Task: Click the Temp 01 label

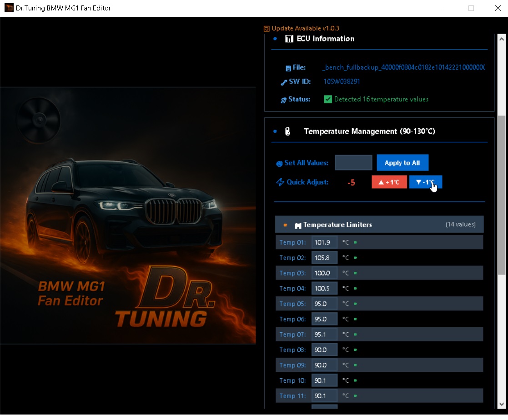Action: click(292, 243)
